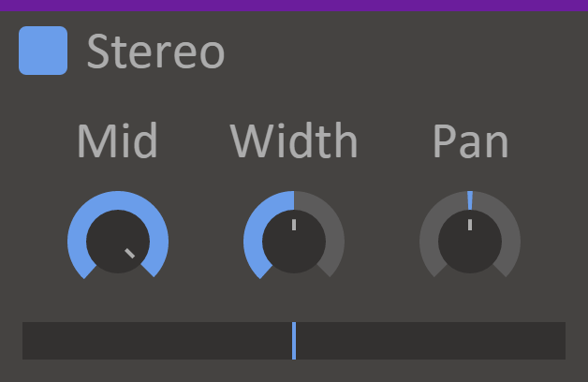Select the Mid label above the knob
588x382 pixels.
(x=118, y=141)
